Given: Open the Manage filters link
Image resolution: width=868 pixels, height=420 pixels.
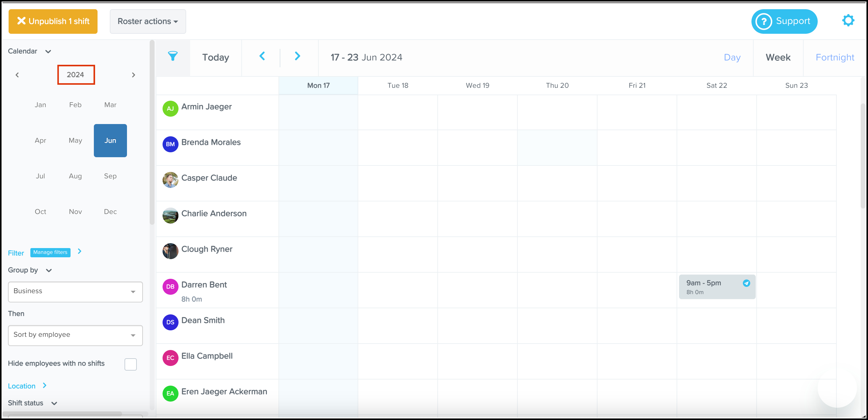Looking at the screenshot, I should click(50, 252).
